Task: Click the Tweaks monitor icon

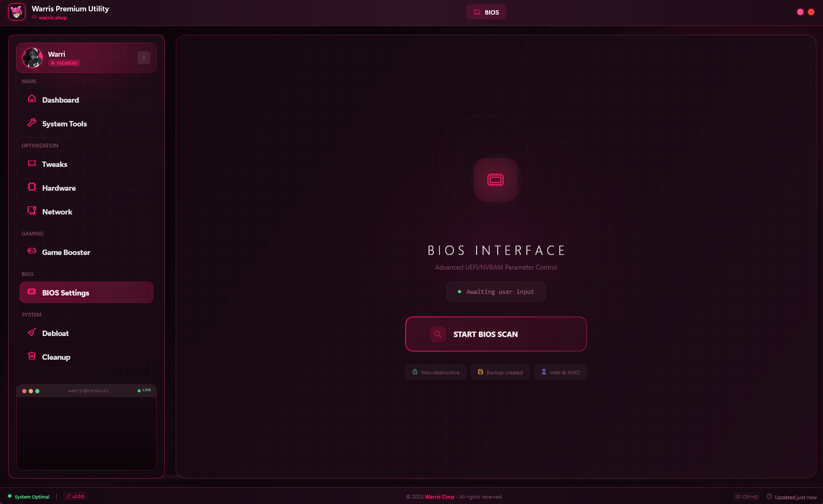Action: tap(32, 164)
